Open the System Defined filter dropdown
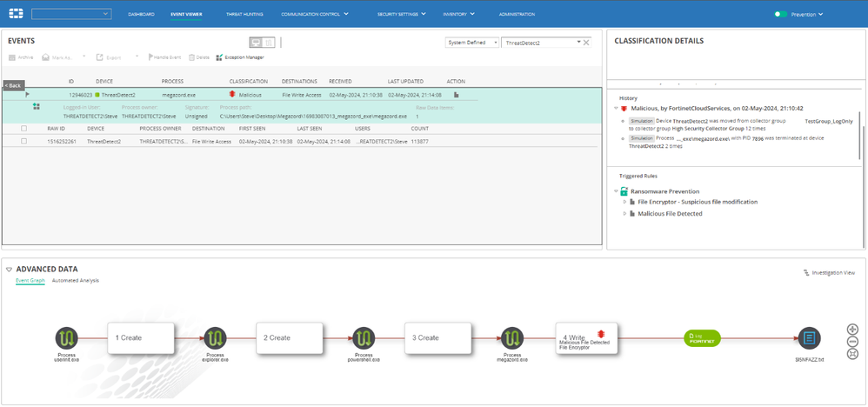Viewport: 868px width, 407px height. 471,43
